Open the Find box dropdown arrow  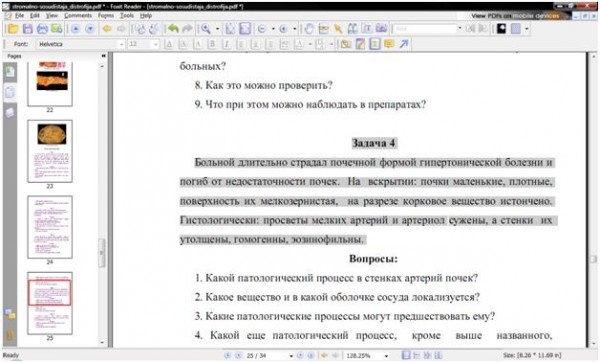tap(460, 28)
